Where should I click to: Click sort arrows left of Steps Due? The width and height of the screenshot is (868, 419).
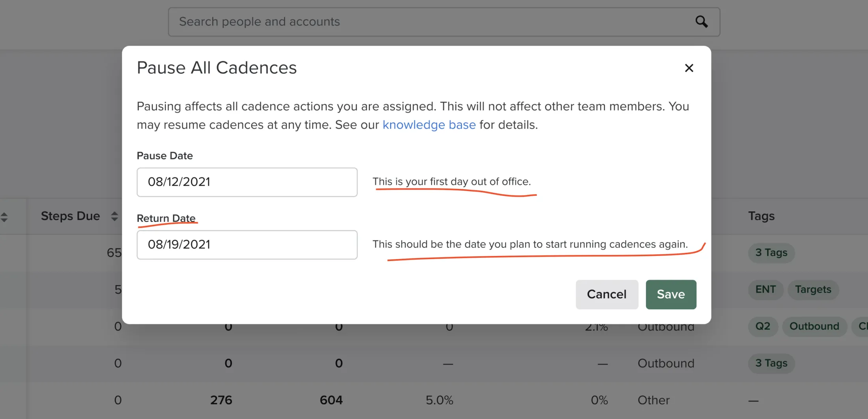[x=4, y=217]
